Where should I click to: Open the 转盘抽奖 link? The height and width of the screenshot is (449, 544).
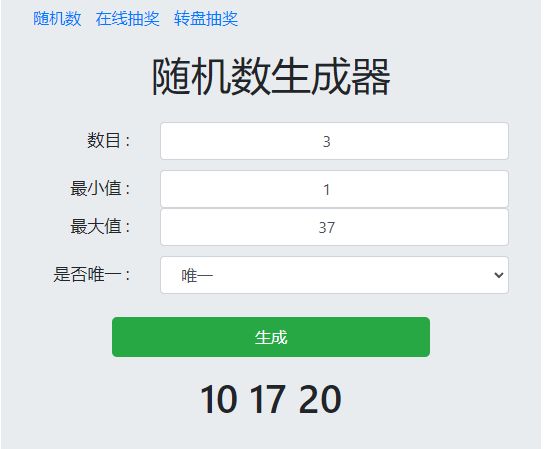(206, 19)
